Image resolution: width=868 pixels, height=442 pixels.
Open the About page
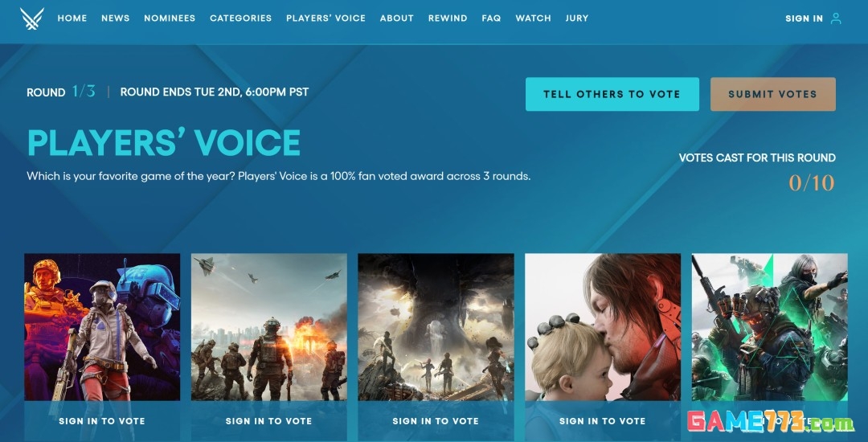click(x=397, y=18)
